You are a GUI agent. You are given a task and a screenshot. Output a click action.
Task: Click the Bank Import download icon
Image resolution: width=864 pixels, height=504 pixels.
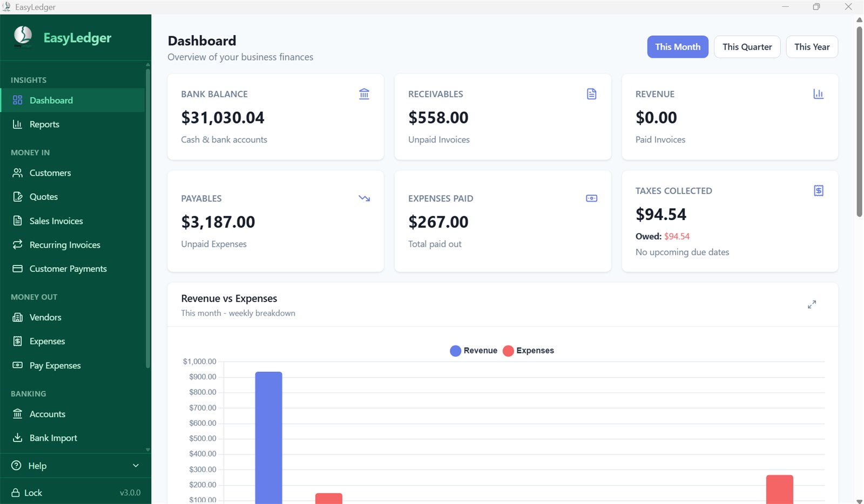point(18,438)
